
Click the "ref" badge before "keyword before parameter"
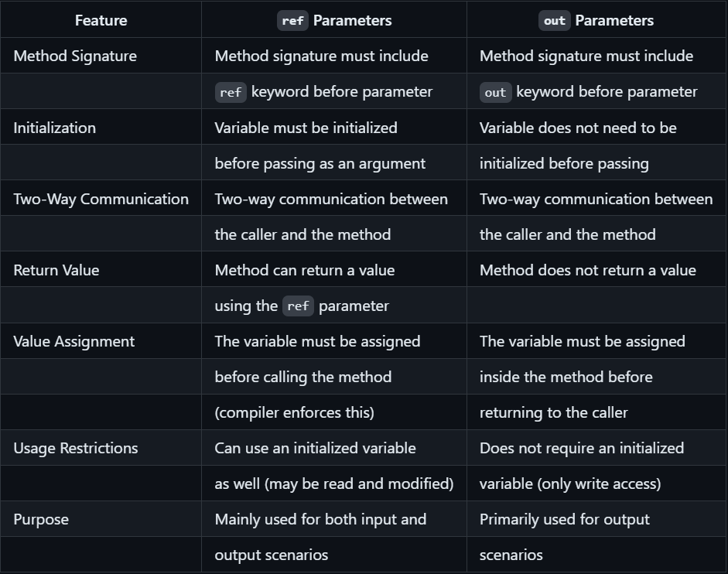point(231,92)
